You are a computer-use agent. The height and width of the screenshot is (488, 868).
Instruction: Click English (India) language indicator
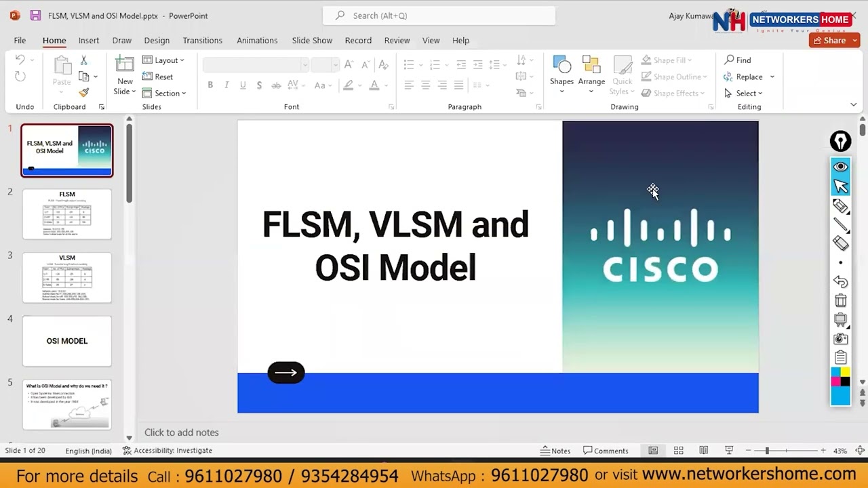tap(88, 451)
